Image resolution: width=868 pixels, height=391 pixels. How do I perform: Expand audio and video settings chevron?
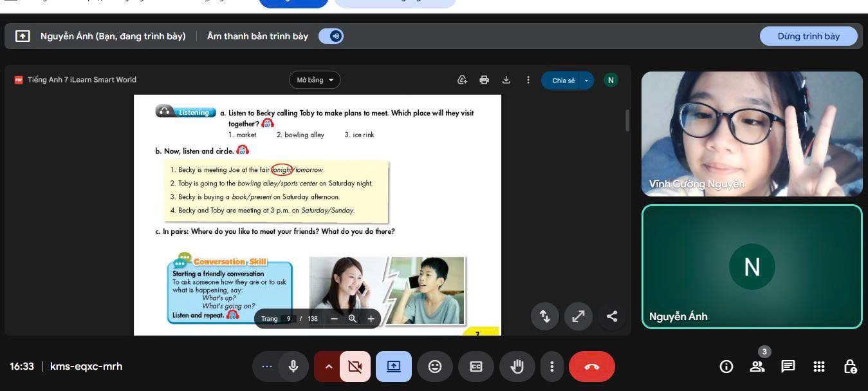click(328, 367)
